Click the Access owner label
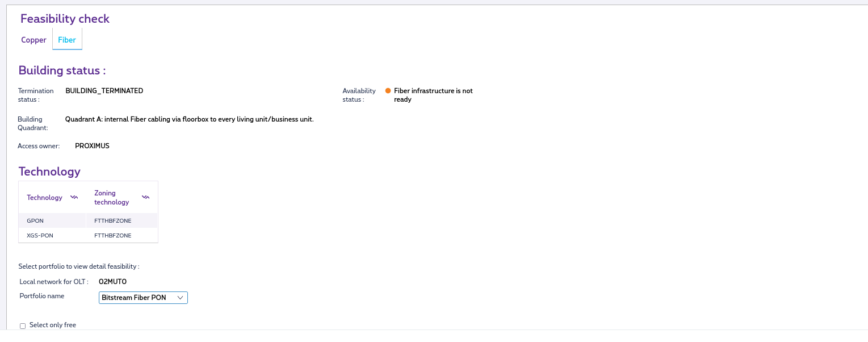This screenshot has height=342, width=868. pos(39,146)
